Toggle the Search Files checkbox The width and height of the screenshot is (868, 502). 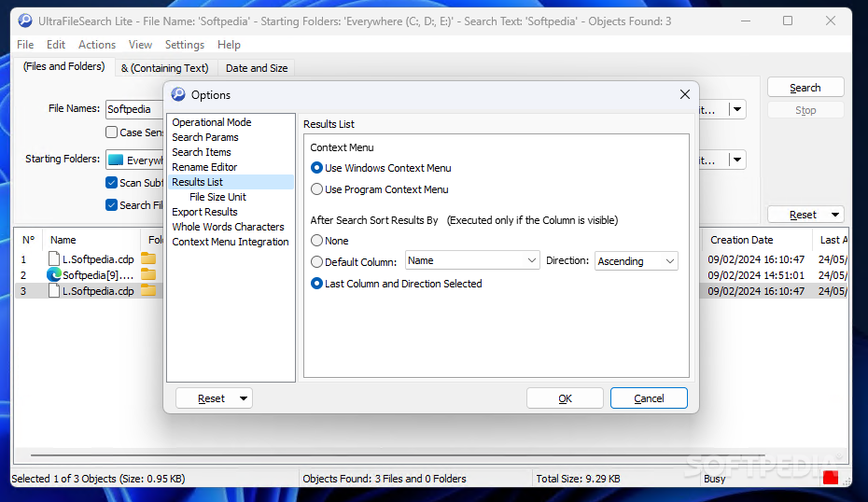click(111, 205)
